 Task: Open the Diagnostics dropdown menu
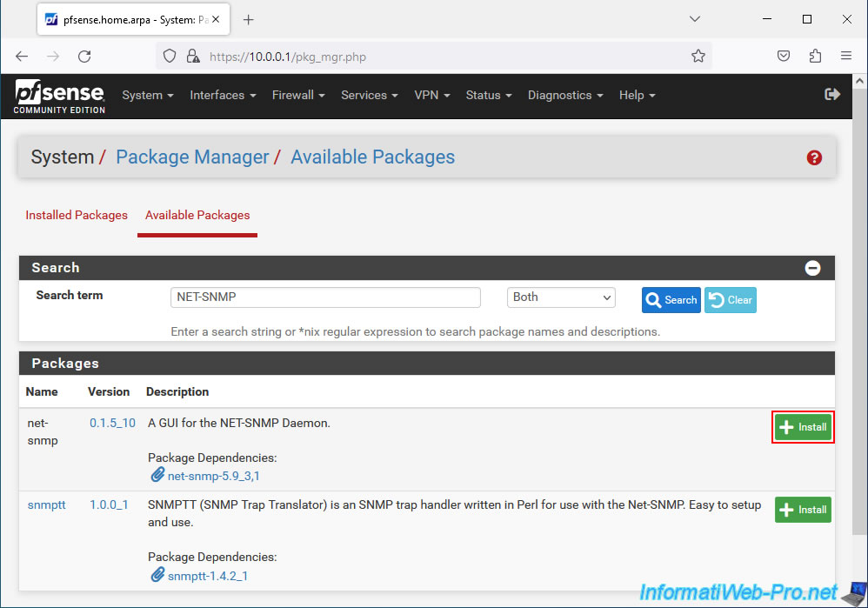point(564,95)
